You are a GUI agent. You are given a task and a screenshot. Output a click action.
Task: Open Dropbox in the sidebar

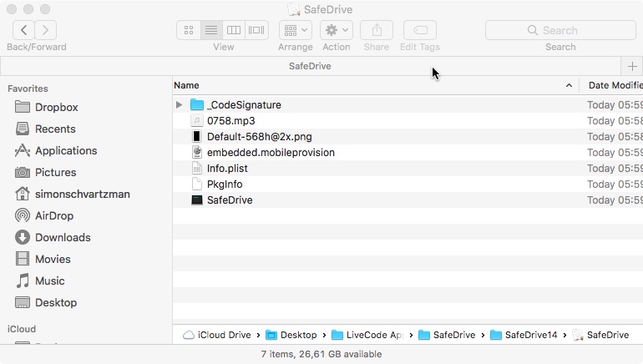(56, 107)
